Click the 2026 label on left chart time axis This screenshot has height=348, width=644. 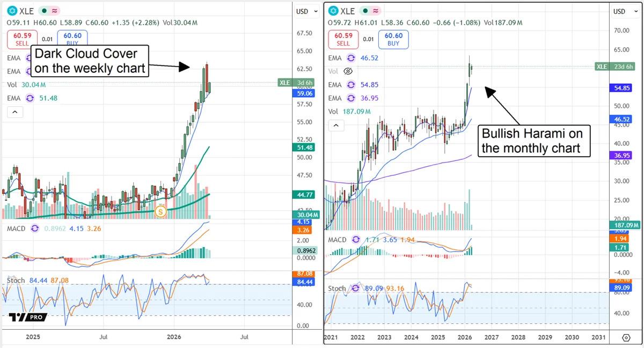coord(174,337)
